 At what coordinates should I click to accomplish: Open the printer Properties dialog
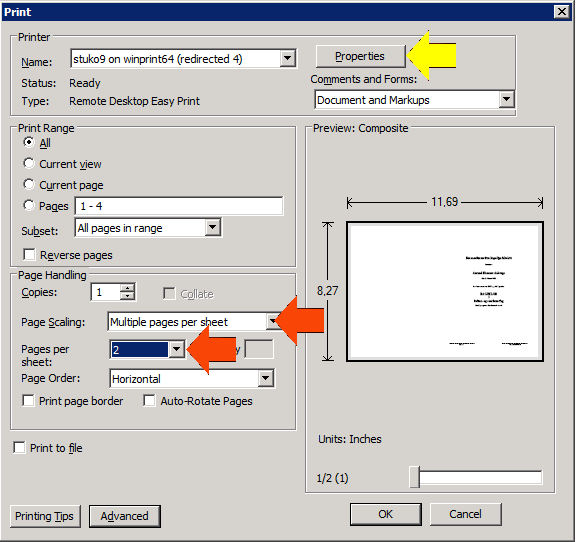(360, 56)
